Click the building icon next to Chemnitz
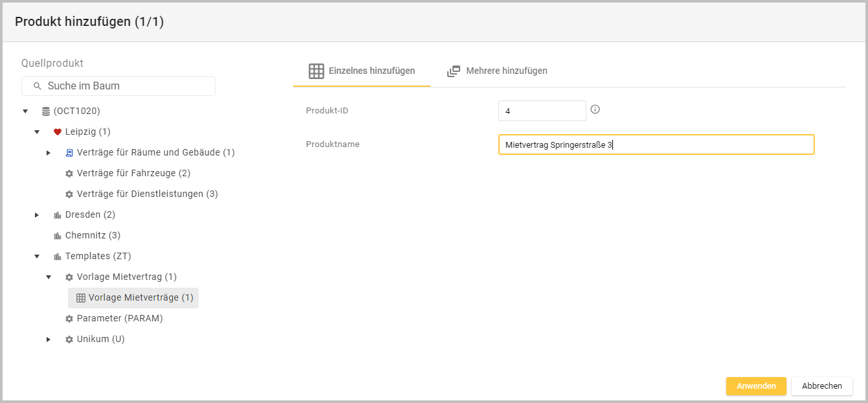This screenshot has height=403, width=868. [57, 236]
